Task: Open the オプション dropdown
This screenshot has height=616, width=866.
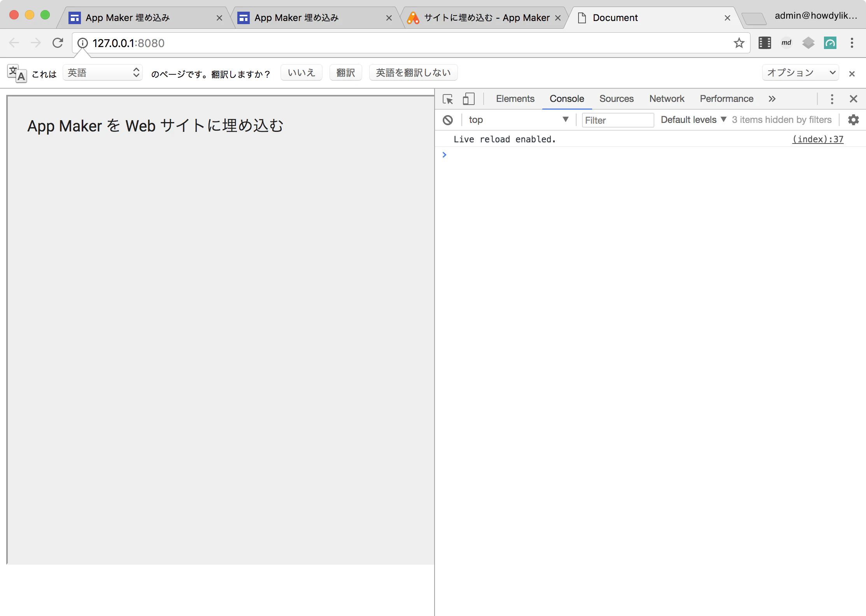Action: (801, 73)
